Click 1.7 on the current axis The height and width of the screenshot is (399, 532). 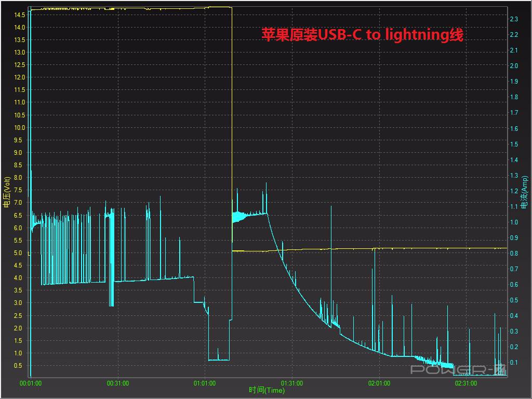(x=514, y=113)
